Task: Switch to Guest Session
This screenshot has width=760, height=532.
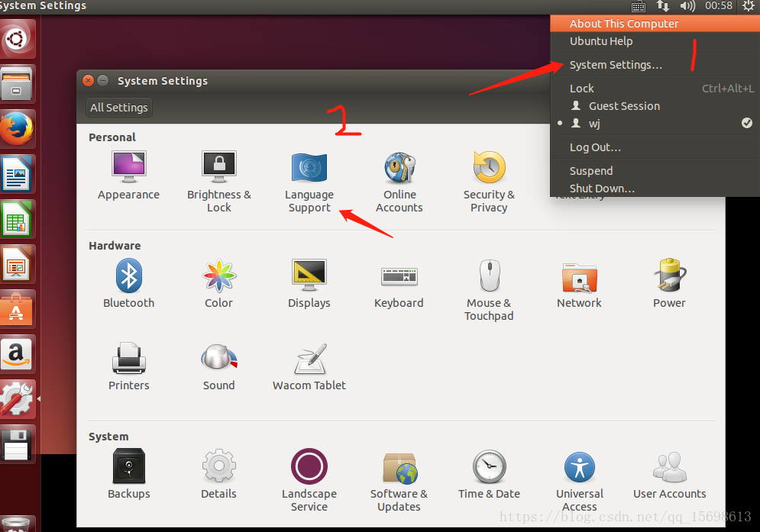Action: (x=655, y=106)
